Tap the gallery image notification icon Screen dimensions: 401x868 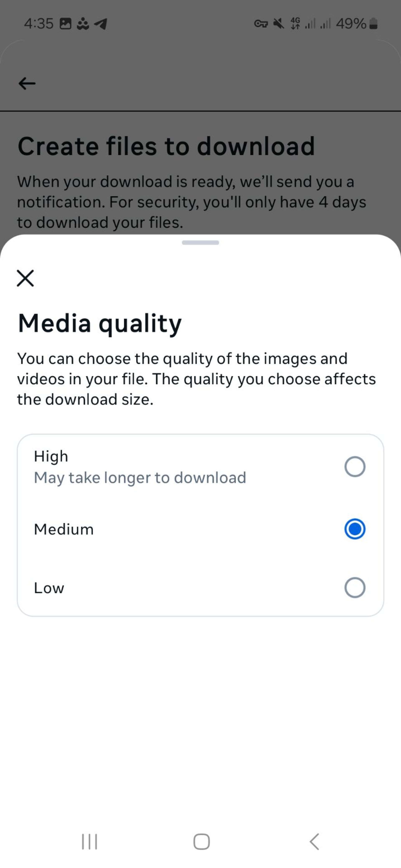pos(65,24)
